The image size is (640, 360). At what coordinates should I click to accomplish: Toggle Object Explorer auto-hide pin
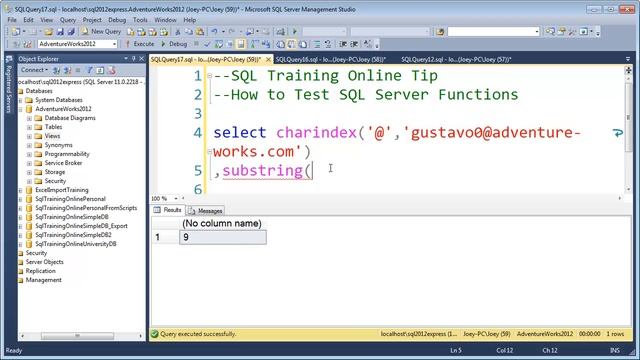(133, 59)
